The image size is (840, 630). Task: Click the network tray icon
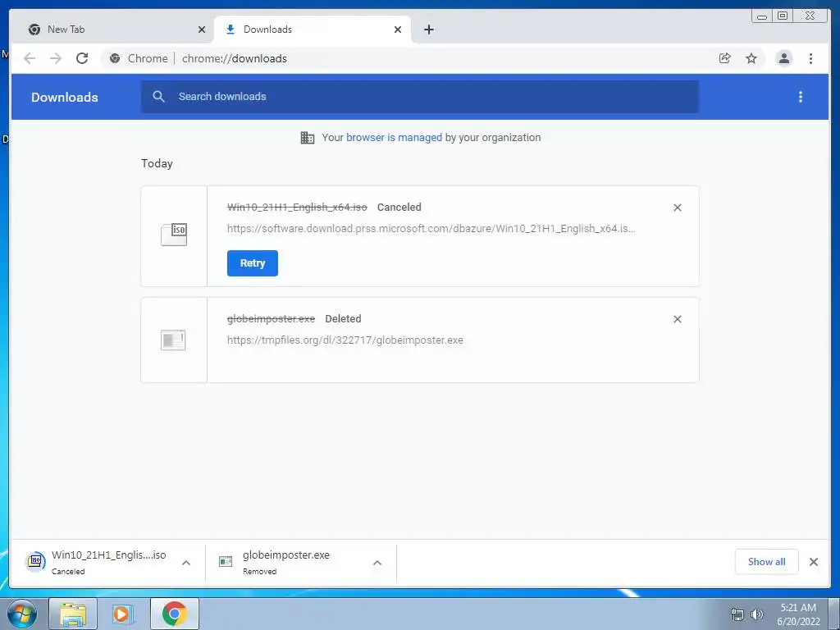[737, 614]
